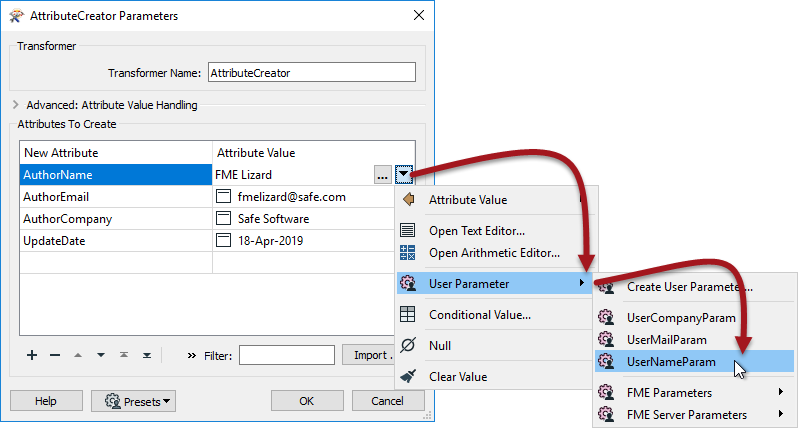Image resolution: width=798 pixels, height=428 pixels.
Task: Click the Transformer Name input field
Action: 312,72
